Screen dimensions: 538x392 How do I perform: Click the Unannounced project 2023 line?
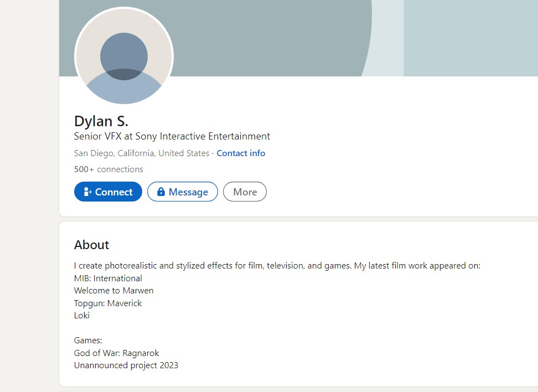pos(126,365)
